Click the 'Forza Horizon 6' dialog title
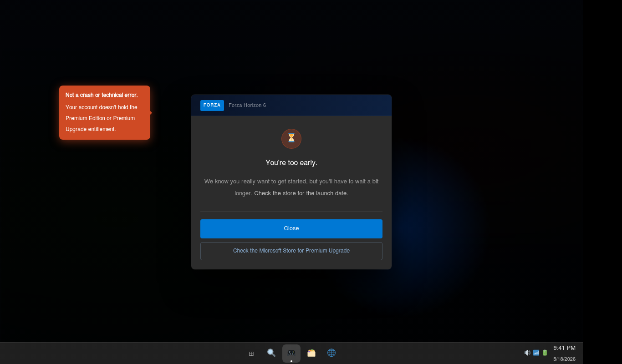622x364 pixels. [247, 105]
